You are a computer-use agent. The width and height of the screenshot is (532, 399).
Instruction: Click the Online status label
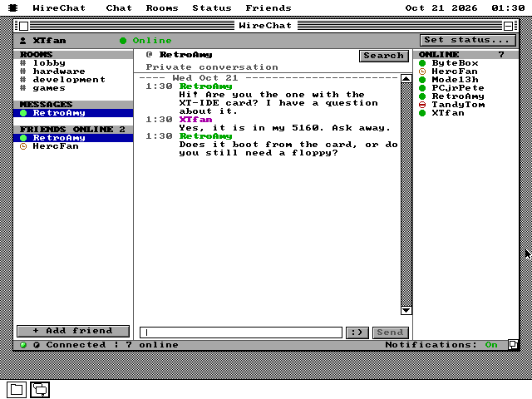(152, 41)
